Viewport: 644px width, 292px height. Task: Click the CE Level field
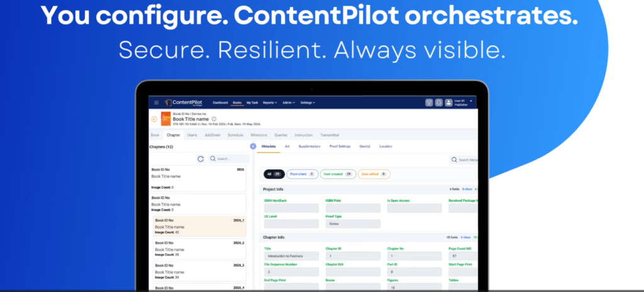point(292,224)
